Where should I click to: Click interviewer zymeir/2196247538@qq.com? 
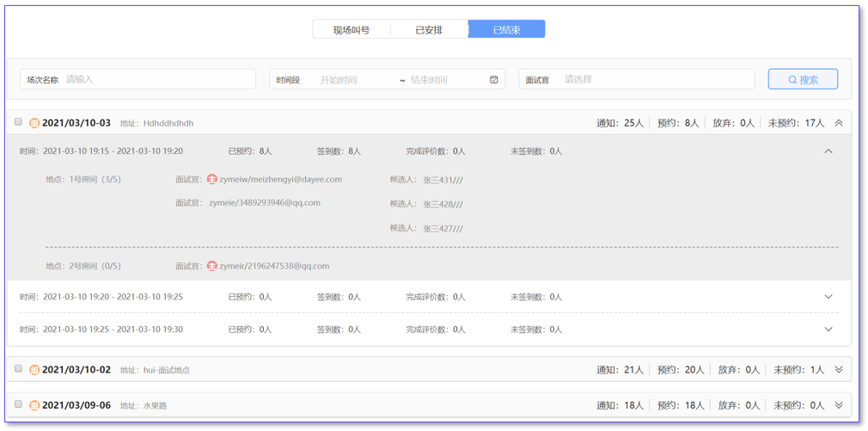pos(274,266)
